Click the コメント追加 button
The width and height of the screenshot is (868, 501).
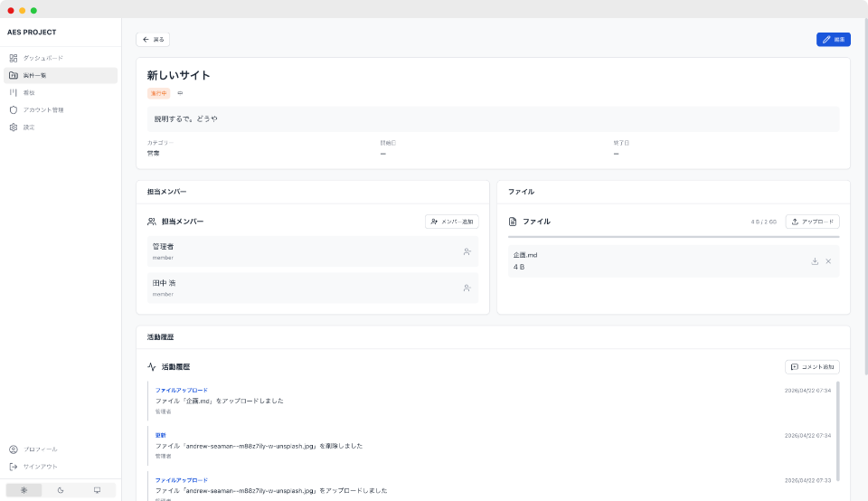click(x=812, y=367)
